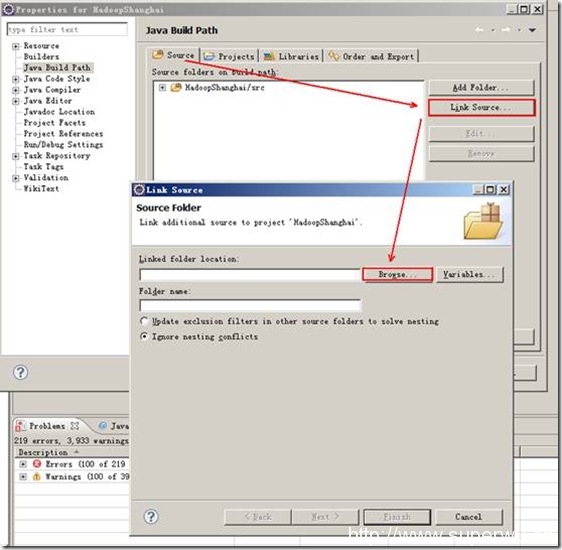Image resolution: width=562 pixels, height=550 pixels.
Task: Click the Link Source button
Action: (x=481, y=107)
